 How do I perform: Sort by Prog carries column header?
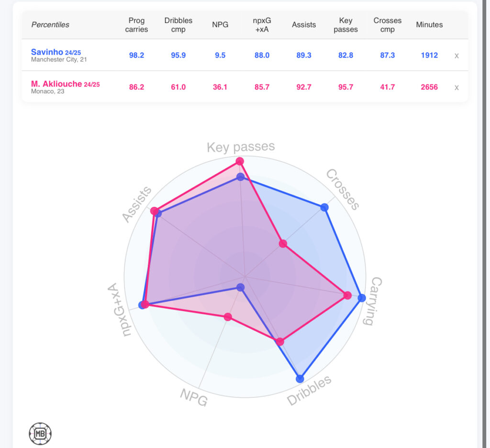point(136,25)
